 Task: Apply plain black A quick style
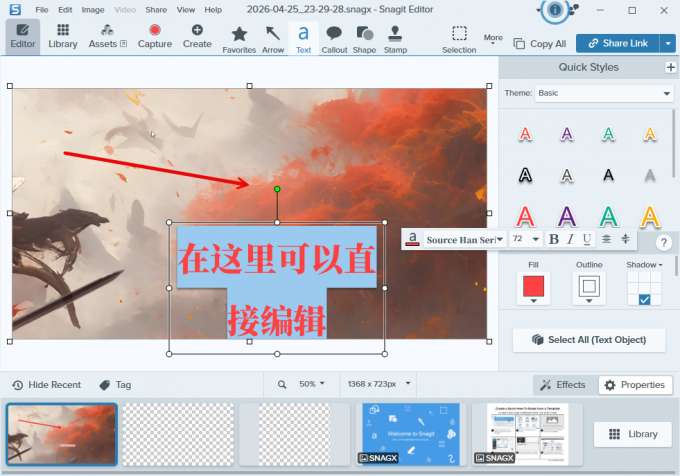[608, 176]
